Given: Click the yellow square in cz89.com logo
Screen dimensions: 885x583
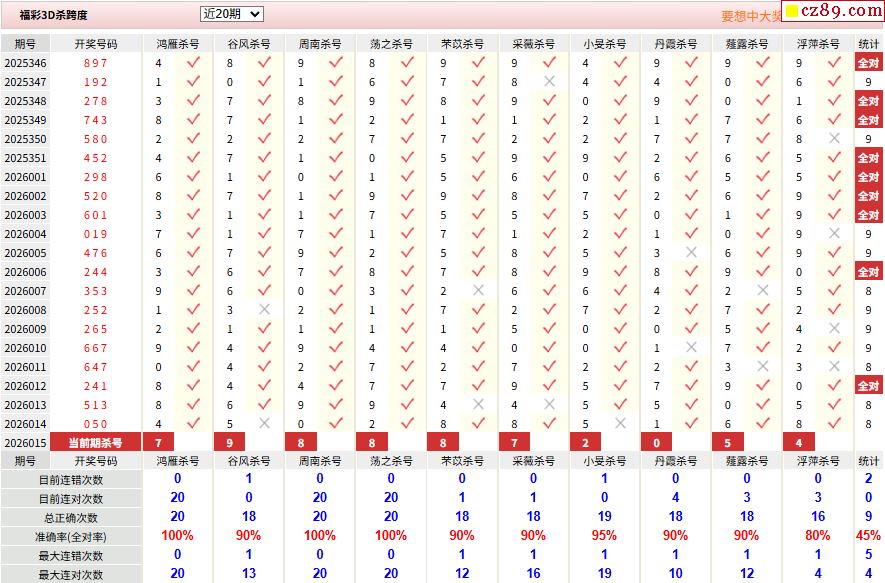Looking at the screenshot, I should (792, 11).
